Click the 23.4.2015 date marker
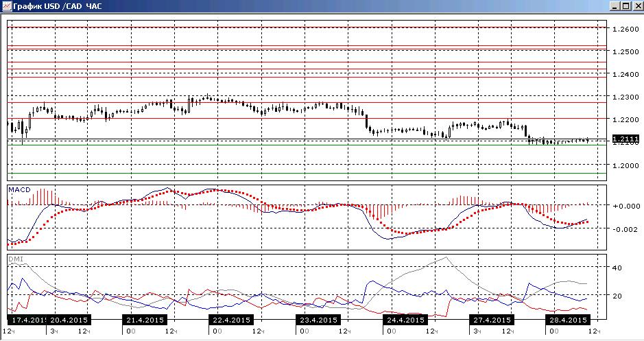Screen dimensions: 644x341 click(318, 320)
